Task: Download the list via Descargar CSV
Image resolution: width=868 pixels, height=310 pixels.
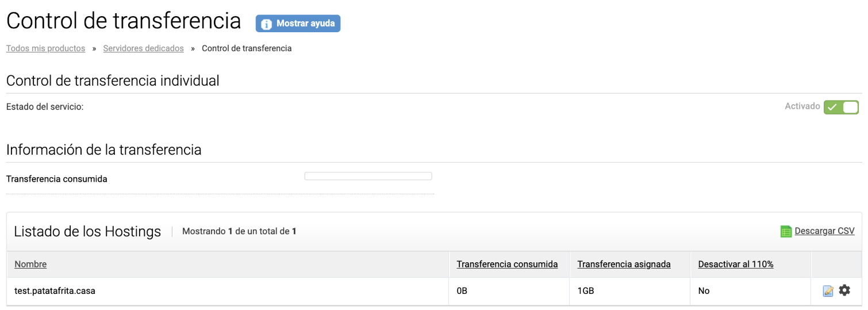Action: (824, 231)
